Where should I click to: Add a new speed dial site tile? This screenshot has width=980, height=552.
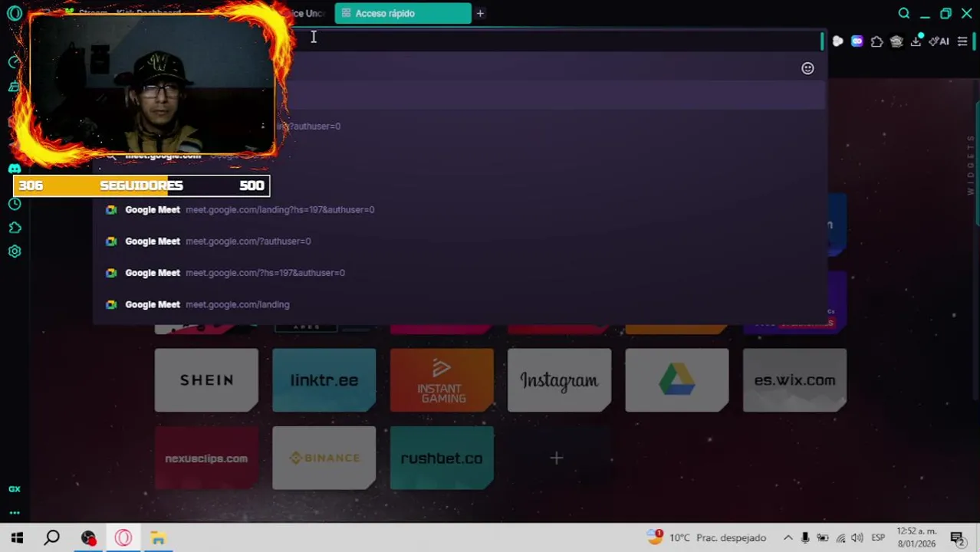(557, 458)
